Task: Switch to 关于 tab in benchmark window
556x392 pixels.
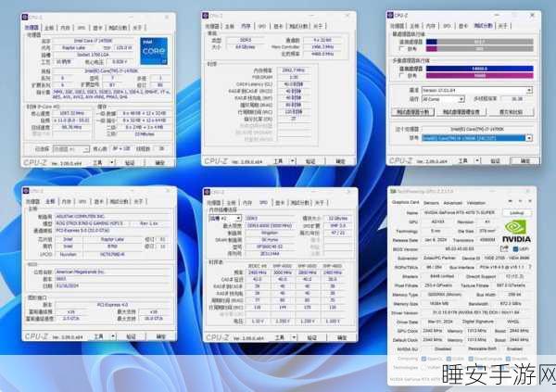Action: [x=502, y=26]
